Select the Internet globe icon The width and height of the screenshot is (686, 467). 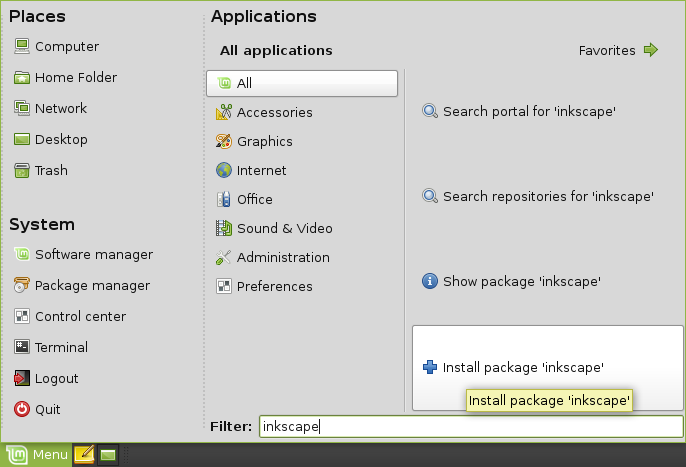(224, 170)
